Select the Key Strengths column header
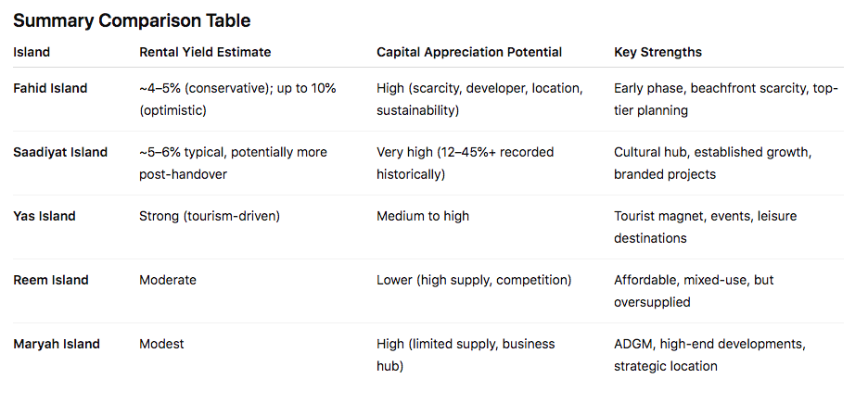 click(x=657, y=52)
